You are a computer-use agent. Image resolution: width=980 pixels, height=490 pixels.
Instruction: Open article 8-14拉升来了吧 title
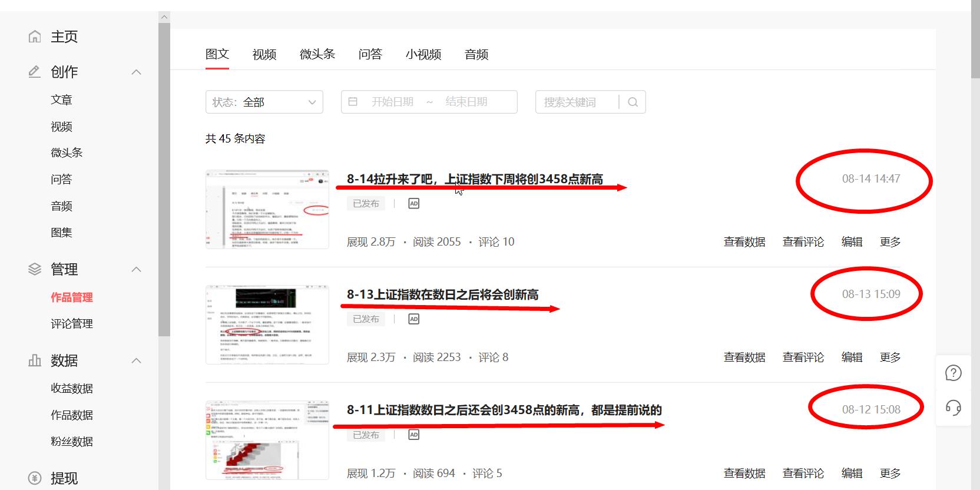coord(475,179)
